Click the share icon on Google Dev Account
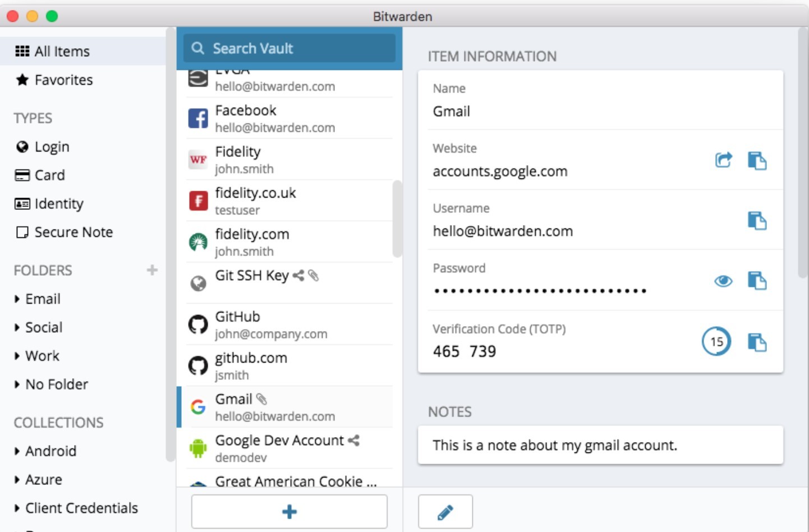 click(353, 441)
